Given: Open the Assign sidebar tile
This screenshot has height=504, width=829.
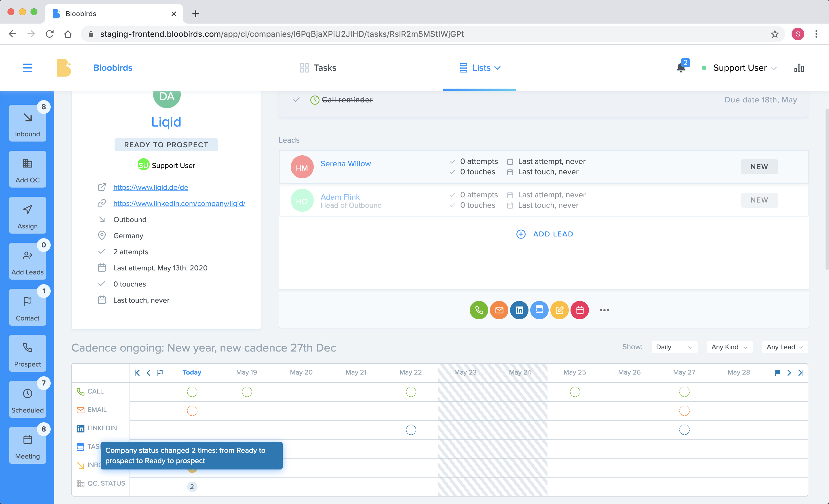Looking at the screenshot, I should pos(28,215).
